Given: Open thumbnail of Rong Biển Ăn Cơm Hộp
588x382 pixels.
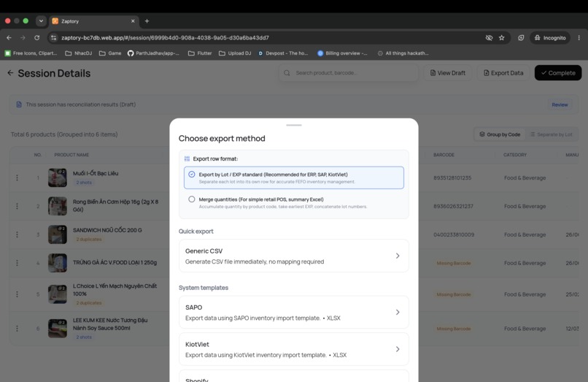Looking at the screenshot, I should coord(58,206).
